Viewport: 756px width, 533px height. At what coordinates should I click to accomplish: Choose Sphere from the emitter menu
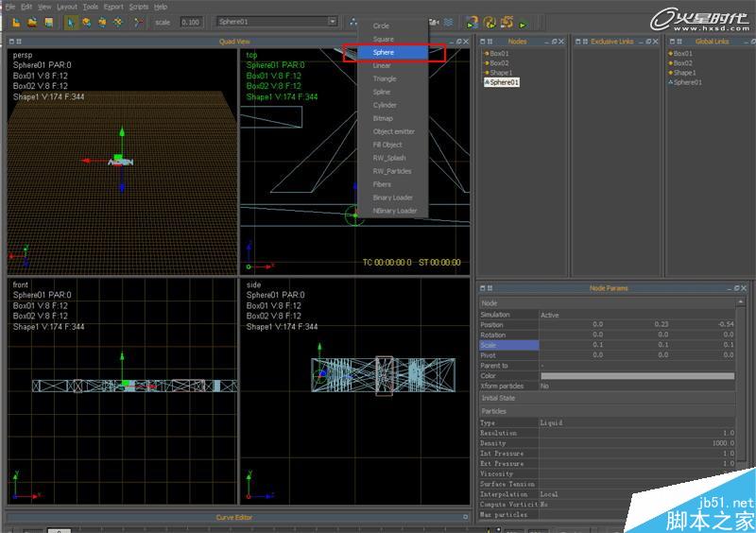383,53
